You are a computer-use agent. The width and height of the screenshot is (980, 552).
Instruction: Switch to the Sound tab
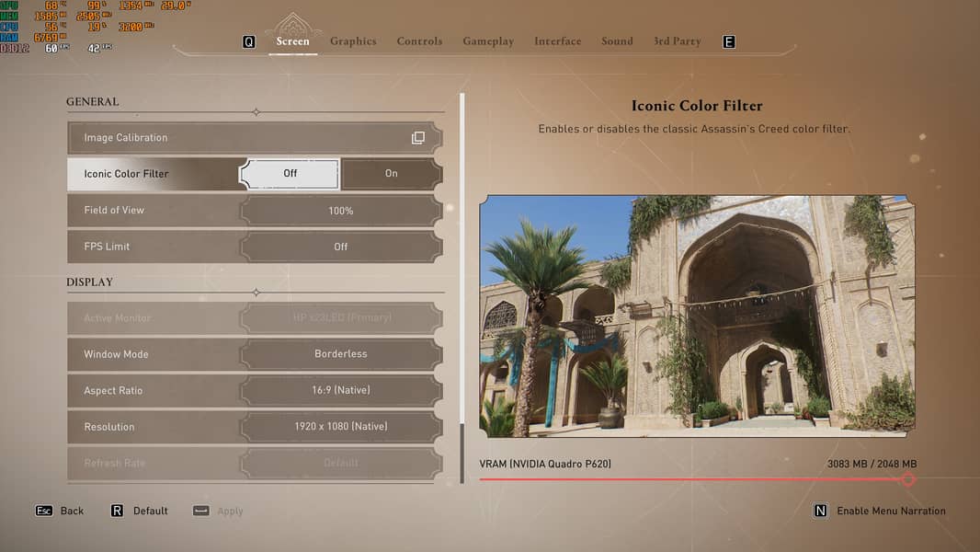pyautogui.click(x=617, y=41)
